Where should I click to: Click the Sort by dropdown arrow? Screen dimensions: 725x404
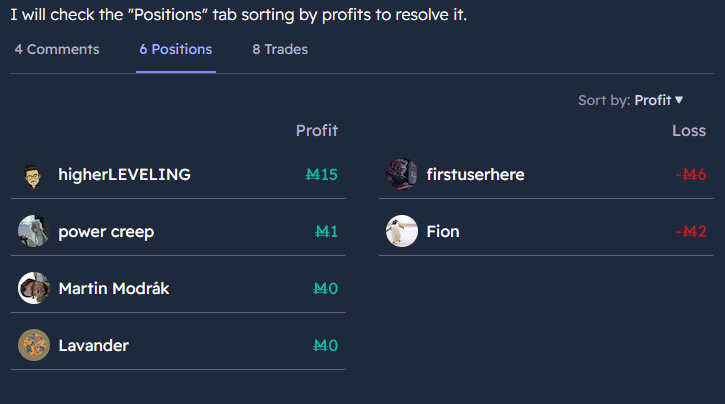pyautogui.click(x=679, y=100)
